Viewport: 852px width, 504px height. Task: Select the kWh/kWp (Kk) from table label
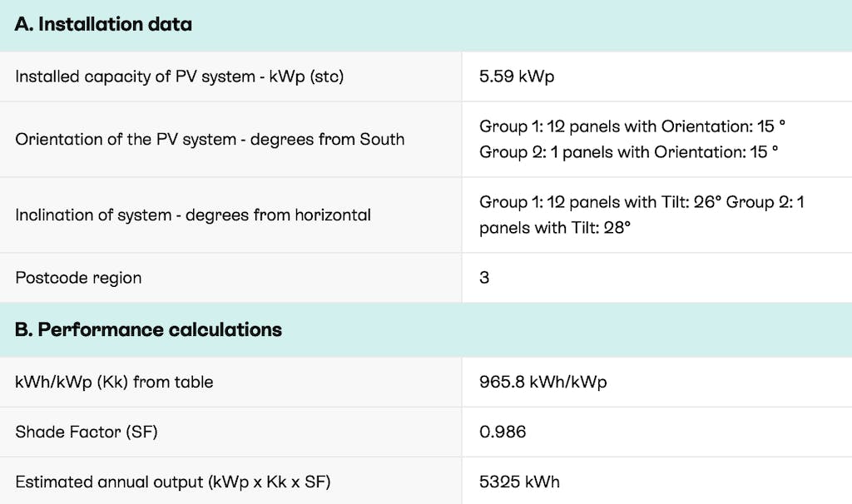coord(114,383)
